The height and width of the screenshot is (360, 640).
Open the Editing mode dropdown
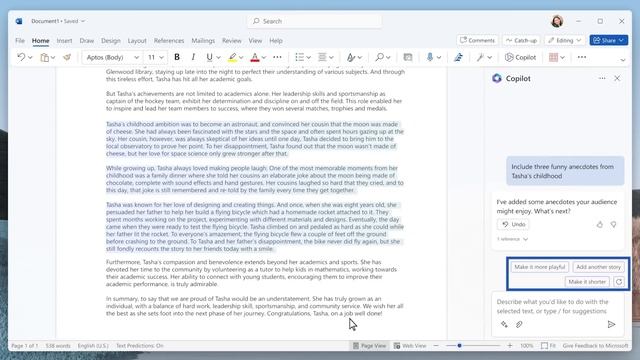tap(565, 40)
